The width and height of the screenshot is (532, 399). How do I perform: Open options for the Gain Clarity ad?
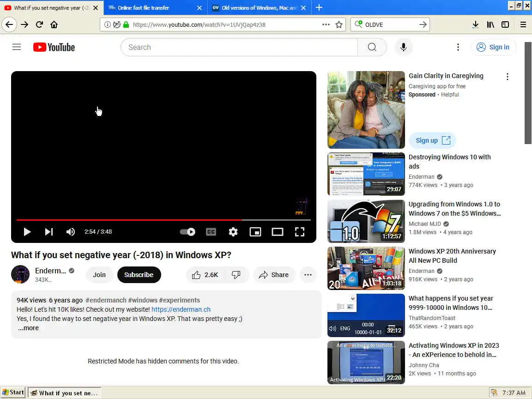507,77
